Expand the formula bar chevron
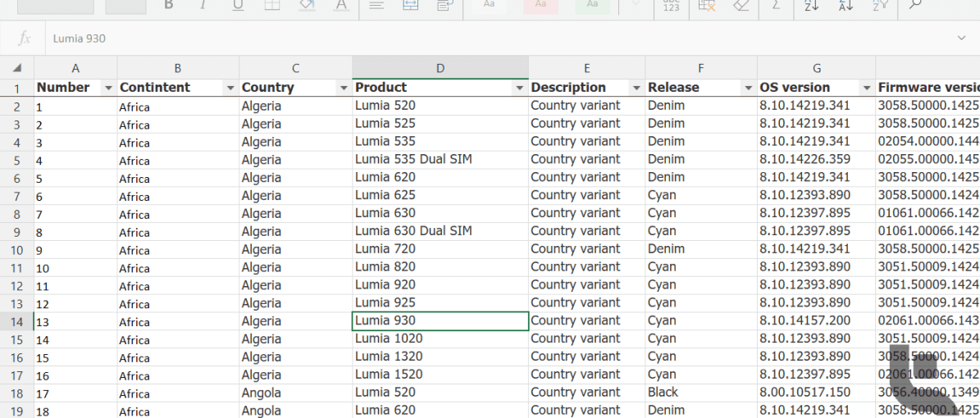Image resolution: width=980 pixels, height=418 pixels. [961, 39]
